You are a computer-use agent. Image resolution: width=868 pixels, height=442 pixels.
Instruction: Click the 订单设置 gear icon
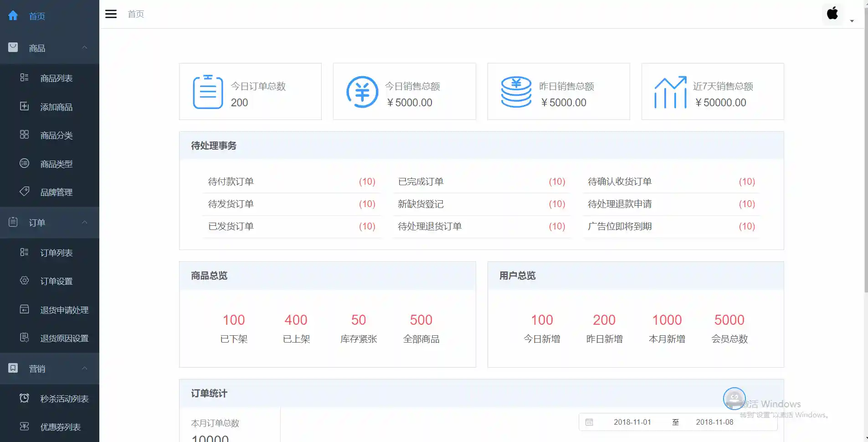pyautogui.click(x=24, y=281)
